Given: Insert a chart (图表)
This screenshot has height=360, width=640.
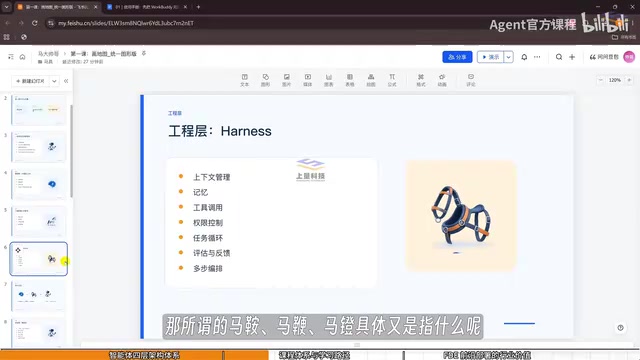Looking at the screenshot, I should tap(329, 80).
